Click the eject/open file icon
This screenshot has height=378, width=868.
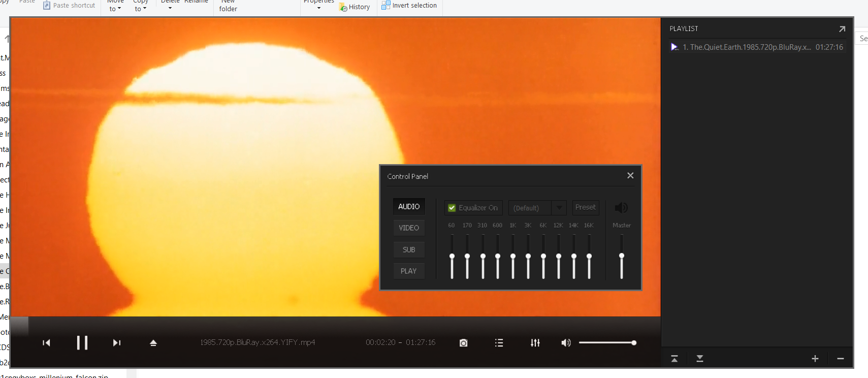pos(153,343)
